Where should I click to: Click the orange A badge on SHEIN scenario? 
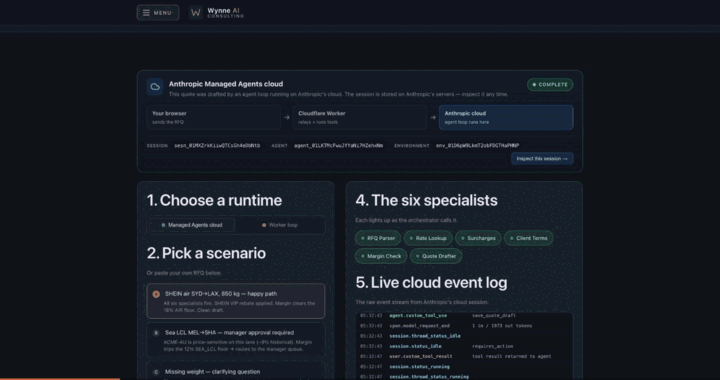pyautogui.click(x=156, y=294)
